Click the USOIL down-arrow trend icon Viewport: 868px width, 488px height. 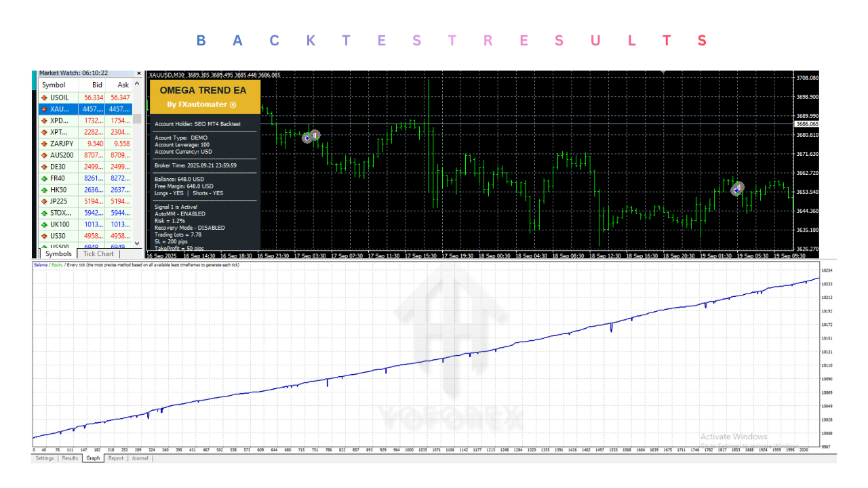tap(43, 97)
